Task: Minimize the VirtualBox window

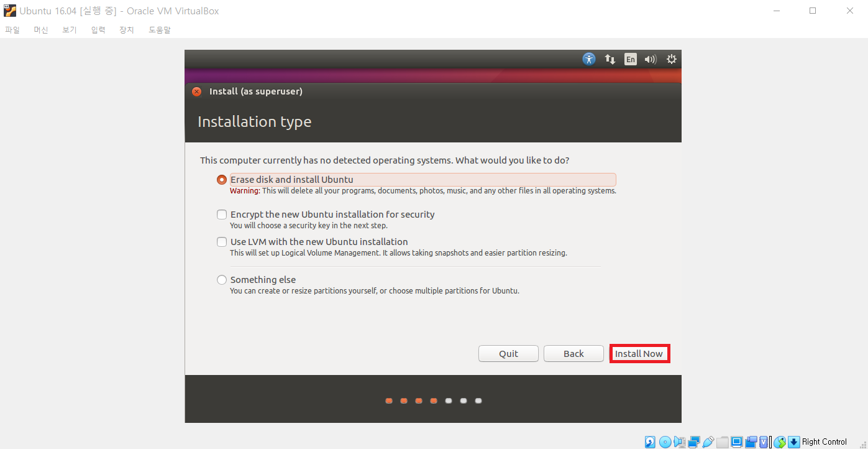Action: click(x=776, y=11)
